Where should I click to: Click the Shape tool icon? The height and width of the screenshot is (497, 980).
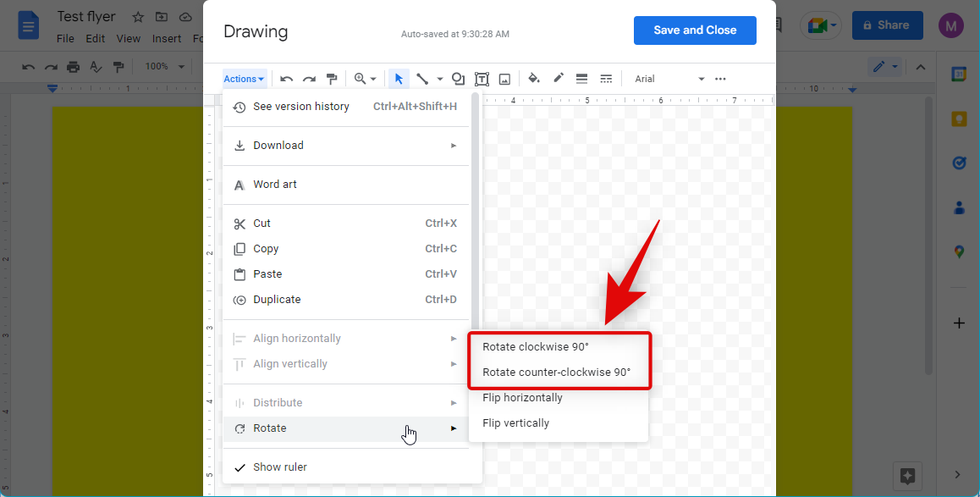(458, 79)
